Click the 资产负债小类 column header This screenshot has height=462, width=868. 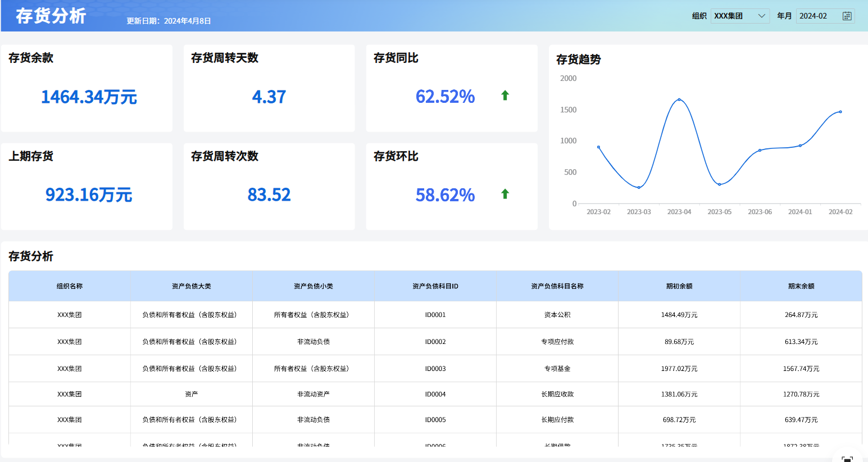pyautogui.click(x=313, y=286)
